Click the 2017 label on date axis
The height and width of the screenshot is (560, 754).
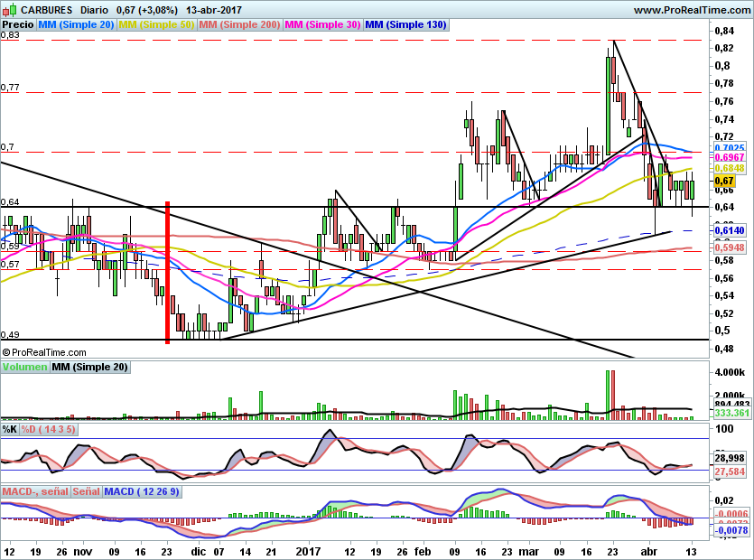[309, 550]
